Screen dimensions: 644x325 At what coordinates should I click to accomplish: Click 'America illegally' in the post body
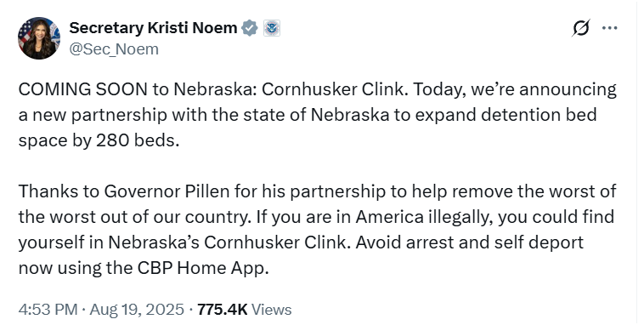click(x=424, y=217)
